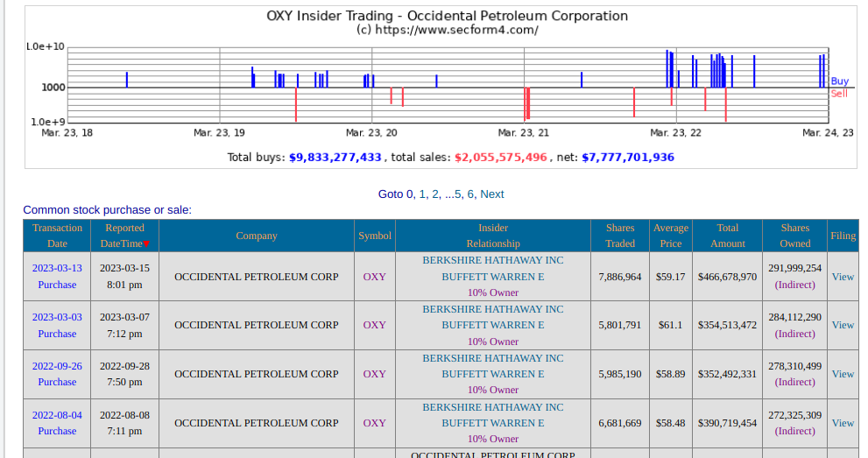Open OXY symbol in 2022-08-04 row
The width and height of the screenshot is (868, 458).
pos(374,423)
